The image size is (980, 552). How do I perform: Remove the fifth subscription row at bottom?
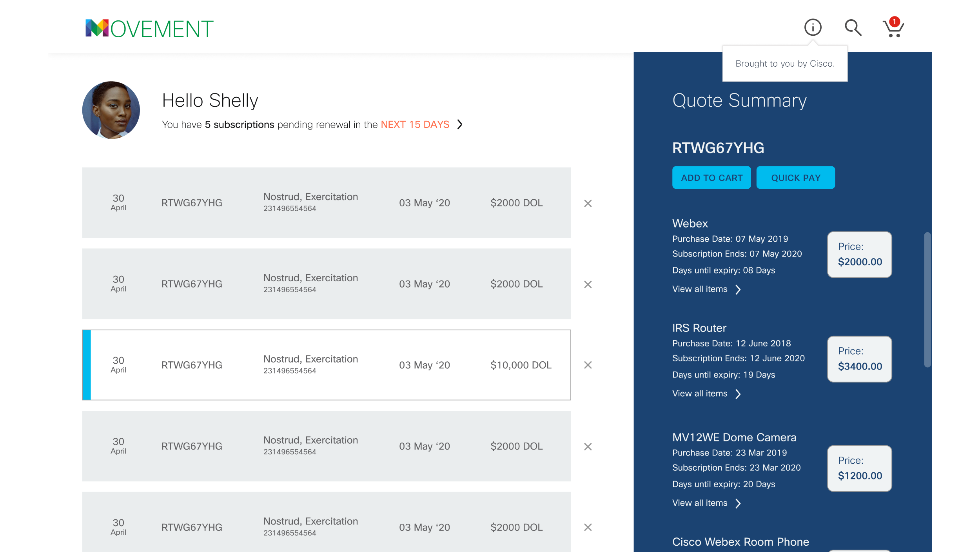click(x=588, y=527)
